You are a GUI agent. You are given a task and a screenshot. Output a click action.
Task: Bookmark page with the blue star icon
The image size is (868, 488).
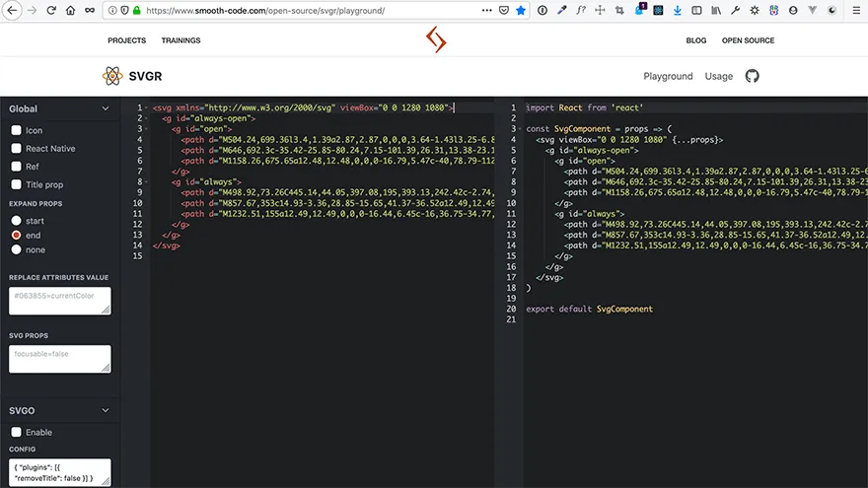coord(521,11)
